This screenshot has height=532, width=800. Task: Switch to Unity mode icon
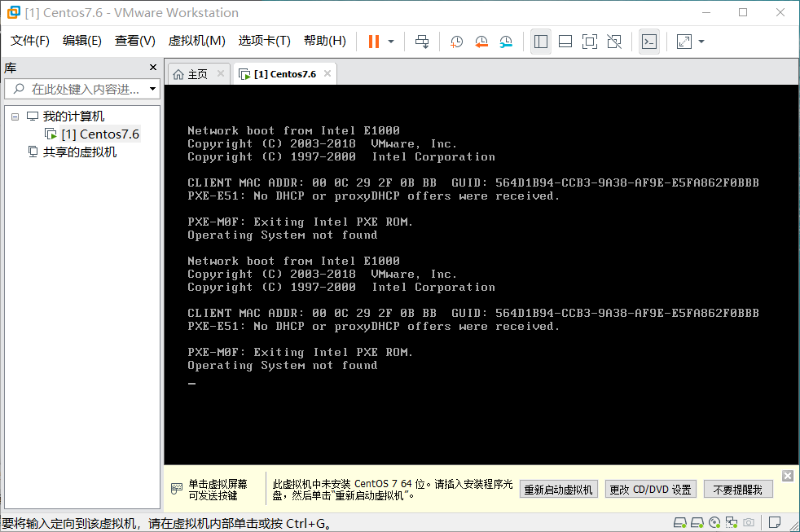click(x=614, y=42)
